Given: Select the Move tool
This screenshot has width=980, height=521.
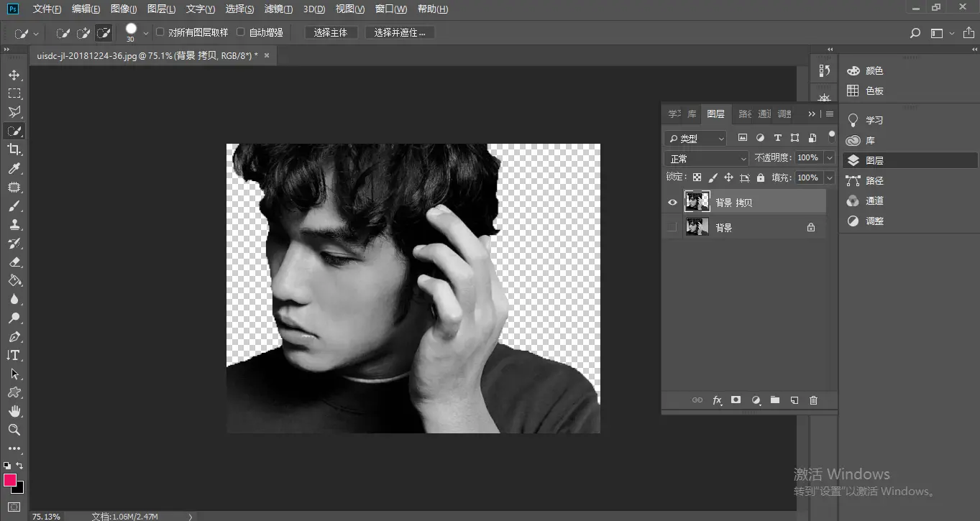Looking at the screenshot, I should (x=14, y=75).
